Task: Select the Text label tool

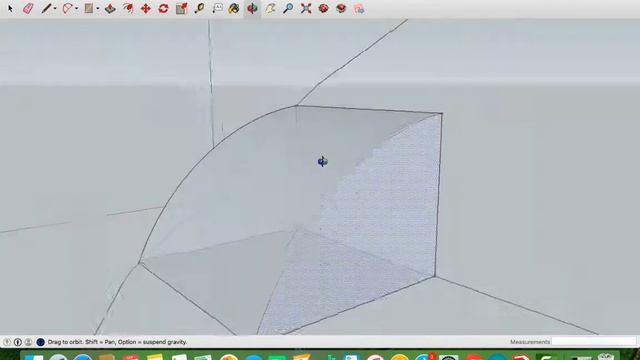Action: click(218, 8)
